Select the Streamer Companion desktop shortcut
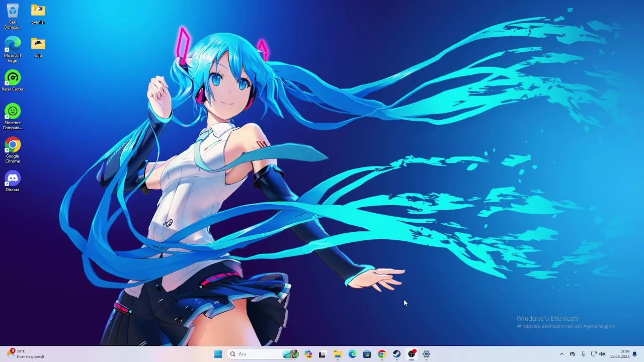 pos(13,116)
